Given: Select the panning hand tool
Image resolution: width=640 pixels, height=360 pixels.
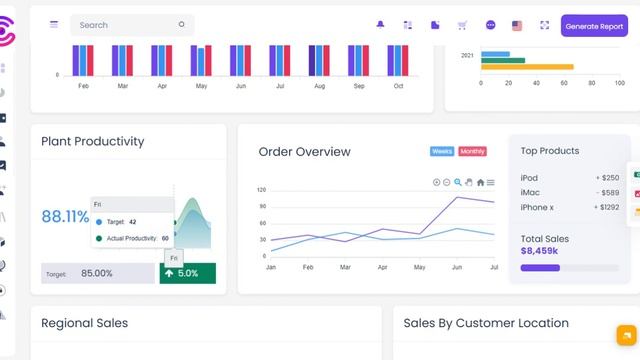Looking at the screenshot, I should [469, 182].
